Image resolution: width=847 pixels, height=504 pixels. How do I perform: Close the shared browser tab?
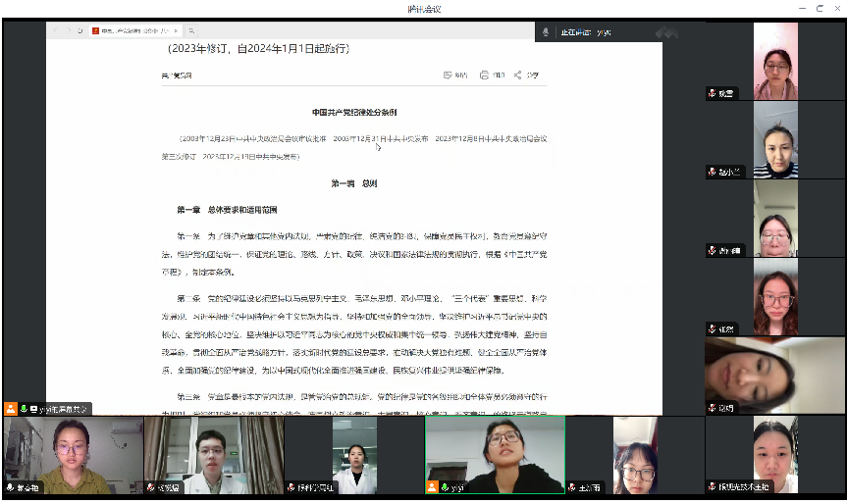pyautogui.click(x=176, y=30)
